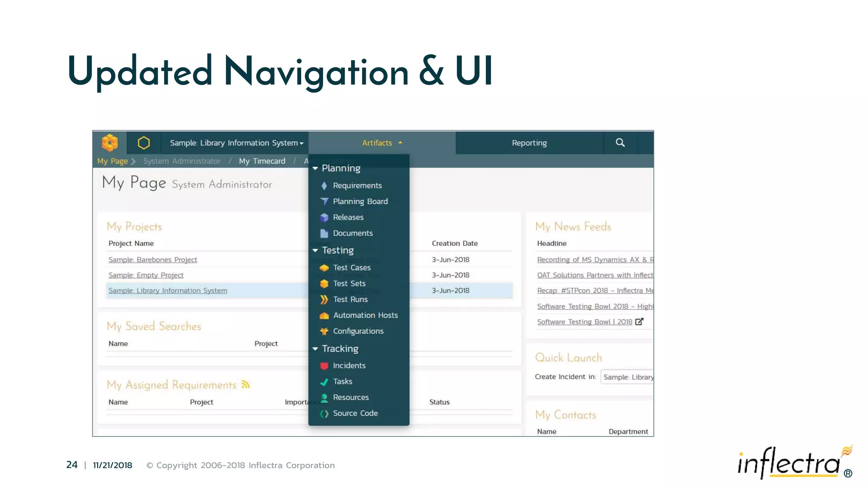Click 3-Jun-2018 date in Barebones Project row
This screenshot has height=488, width=868.
[x=451, y=260]
